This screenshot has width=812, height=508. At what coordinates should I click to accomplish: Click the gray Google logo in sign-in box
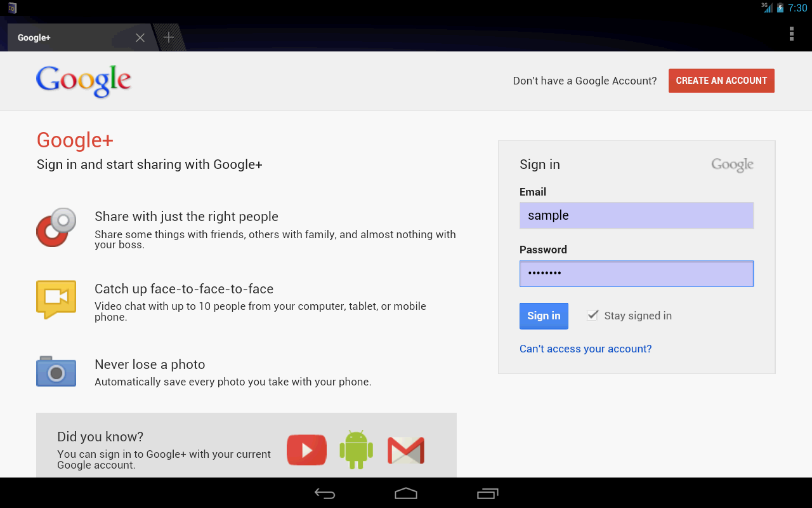733,165
